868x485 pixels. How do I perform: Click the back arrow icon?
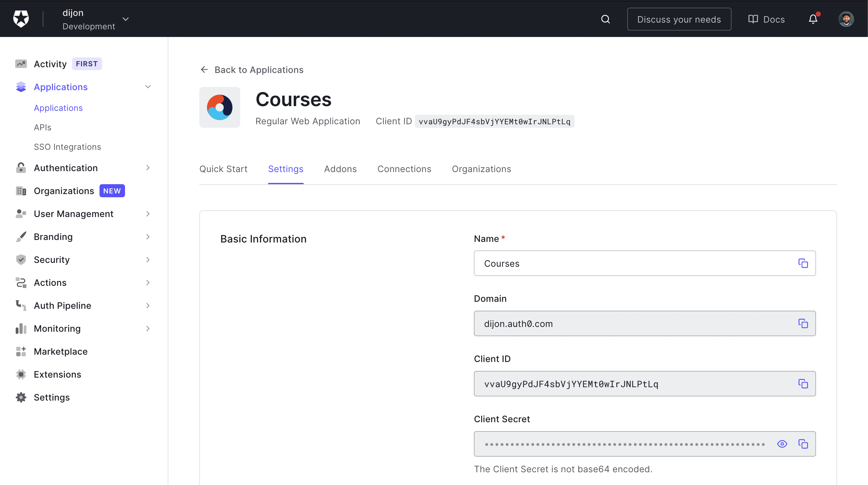(204, 70)
